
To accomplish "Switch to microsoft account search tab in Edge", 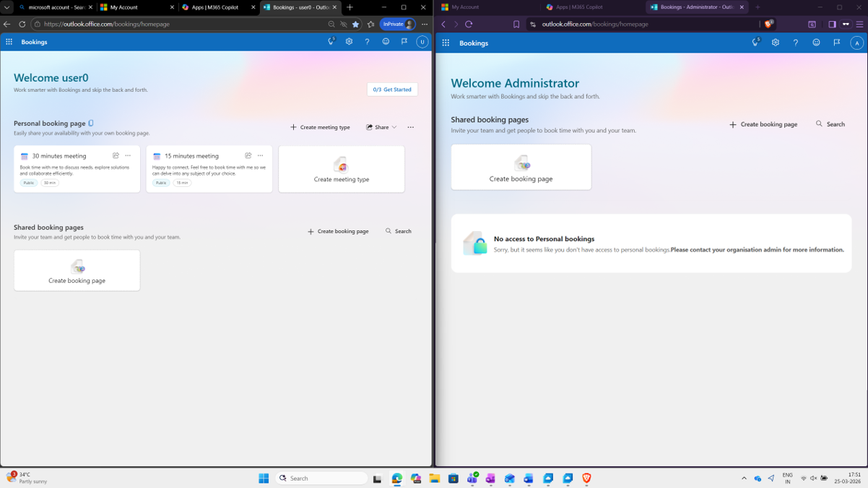I will pyautogui.click(x=56, y=7).
